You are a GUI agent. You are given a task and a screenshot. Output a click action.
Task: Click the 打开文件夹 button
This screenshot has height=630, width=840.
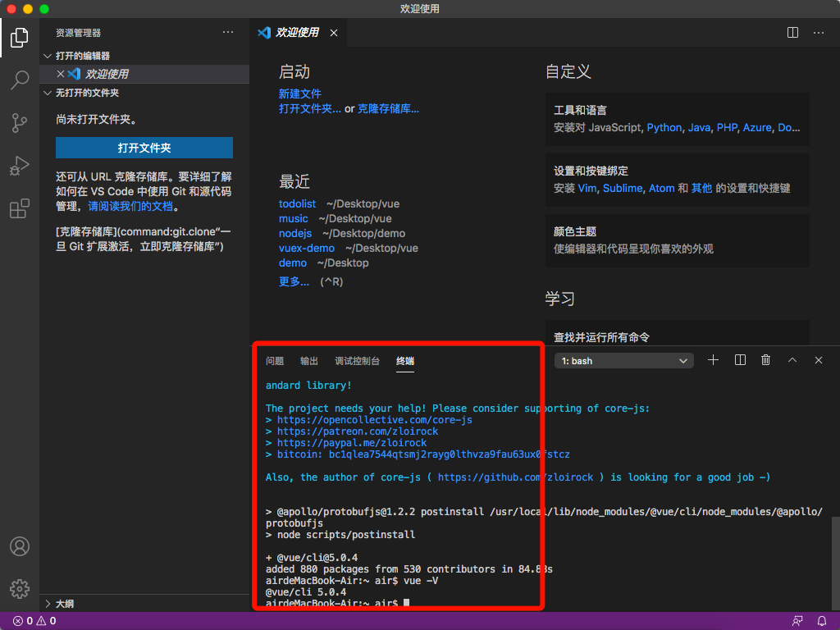144,148
